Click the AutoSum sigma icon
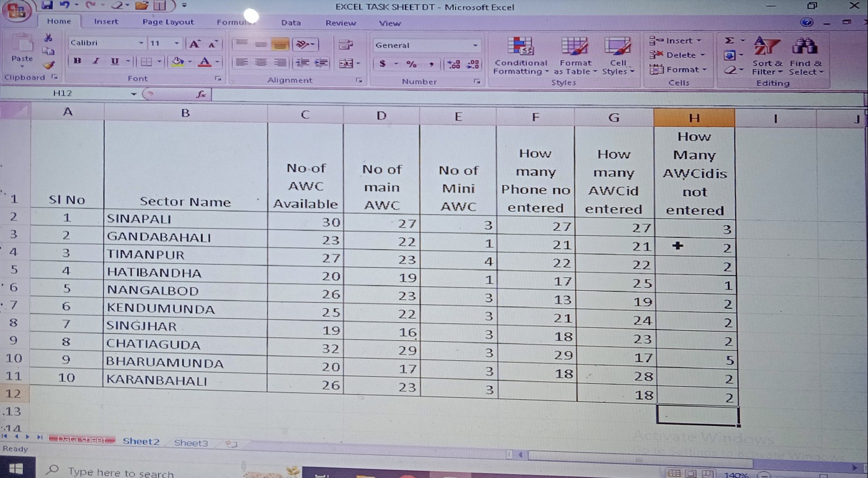Image resolution: width=868 pixels, height=478 pixels. pyautogui.click(x=729, y=40)
